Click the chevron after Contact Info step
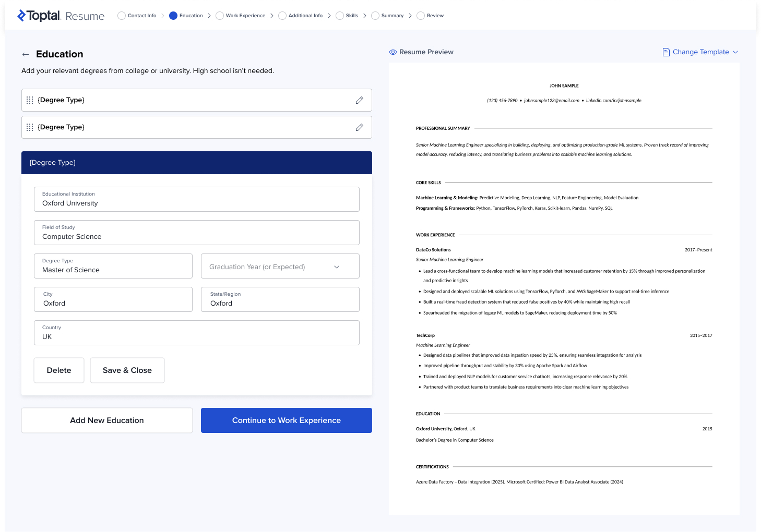The height and width of the screenshot is (532, 761). 163,16
